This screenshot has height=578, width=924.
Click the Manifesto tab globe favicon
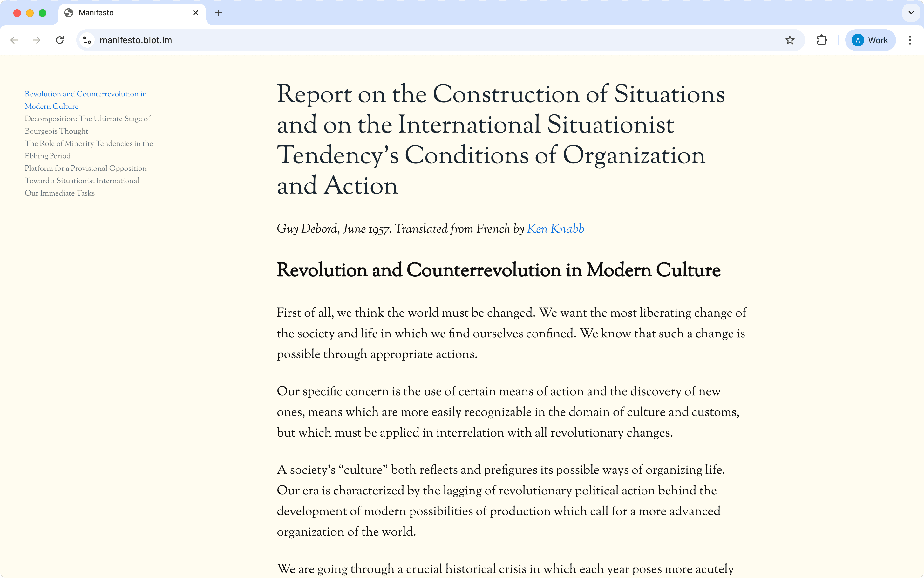coord(69,13)
